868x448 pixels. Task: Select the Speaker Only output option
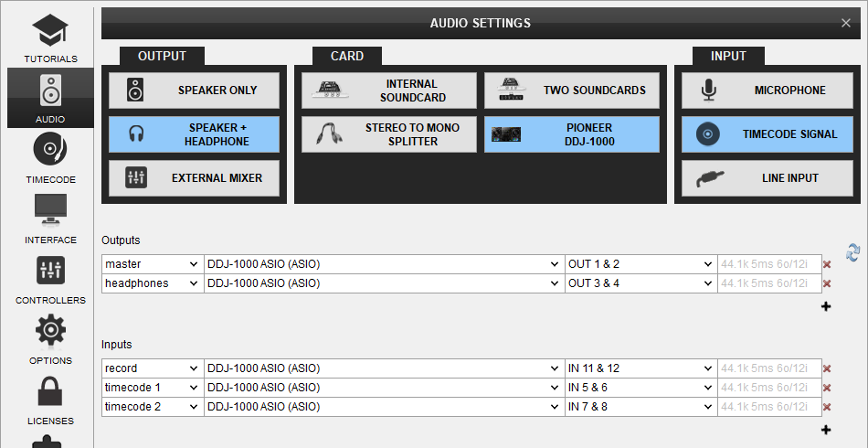(194, 91)
